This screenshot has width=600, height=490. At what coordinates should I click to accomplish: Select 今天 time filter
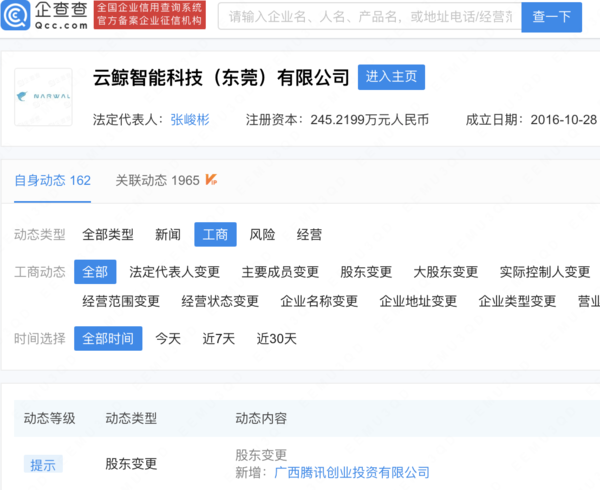(x=168, y=339)
